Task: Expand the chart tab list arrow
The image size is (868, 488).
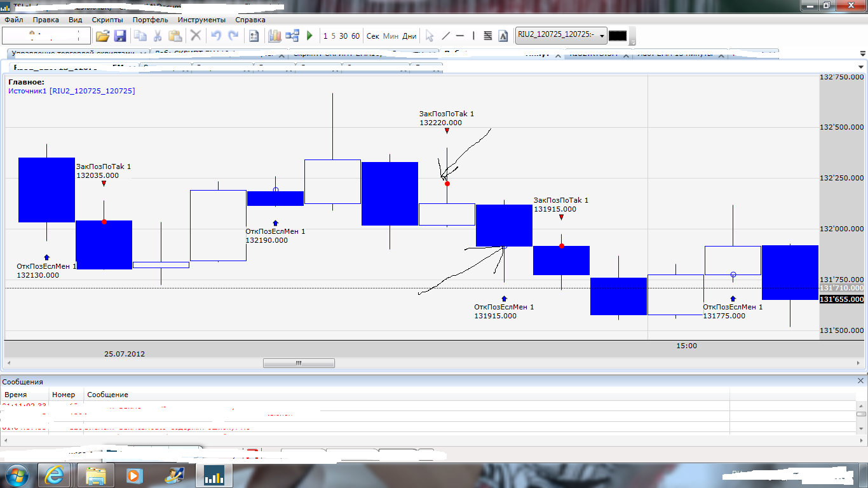Action: (862, 67)
